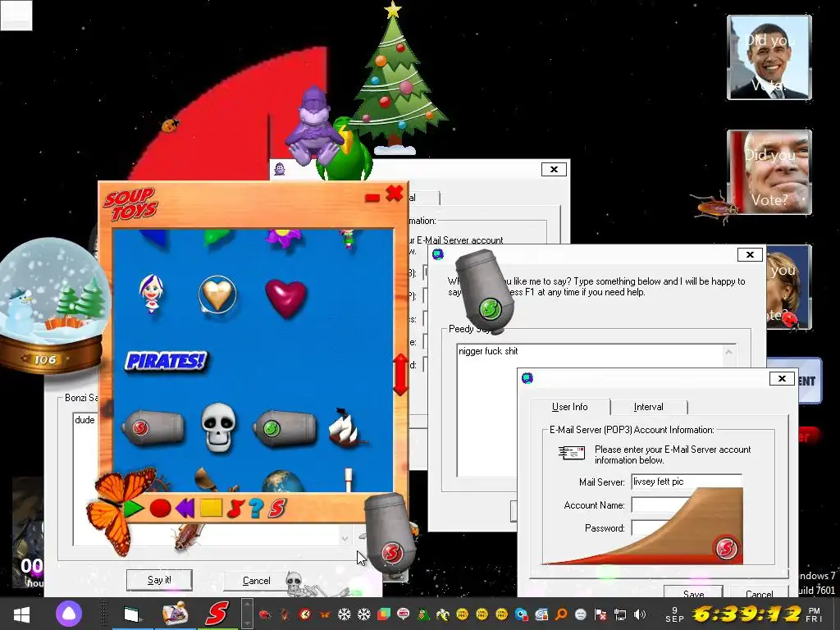
Task: Click the Mail Server input field
Action: (687, 481)
